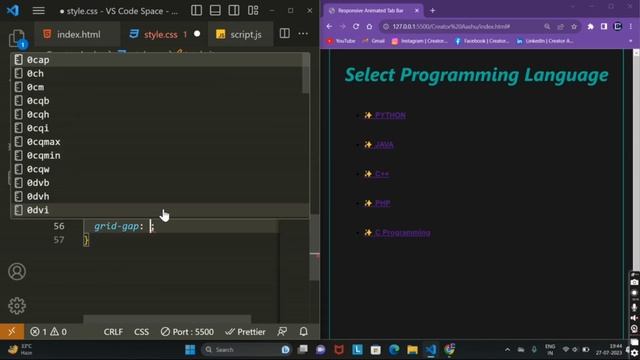640x360 pixels.
Task: Toggle the bottom panel layout icon
Action: 215,11
